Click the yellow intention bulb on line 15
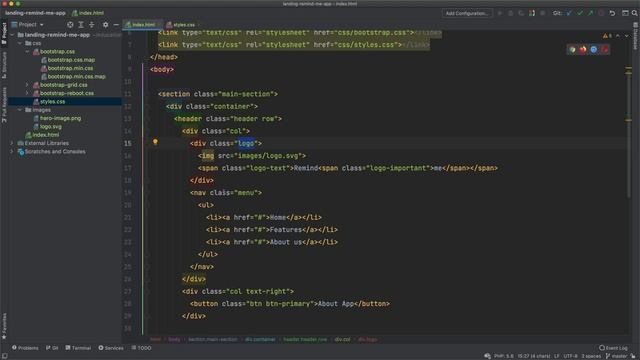The height and width of the screenshot is (360, 640). tap(155, 142)
